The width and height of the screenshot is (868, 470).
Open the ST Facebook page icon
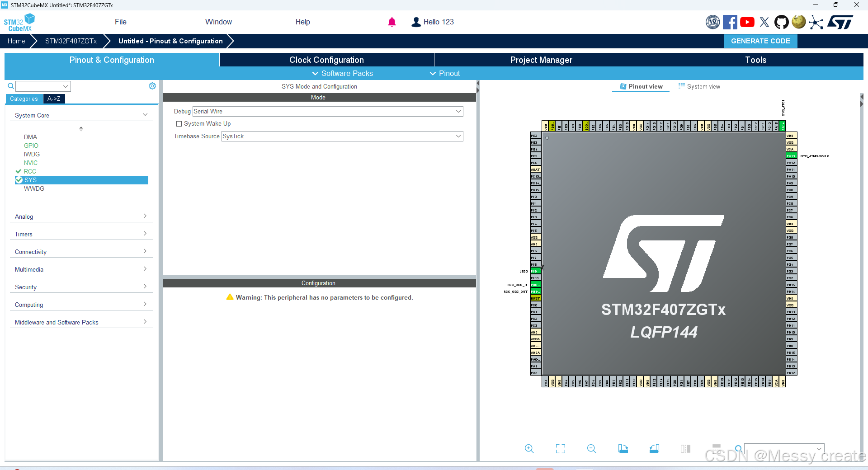coord(730,22)
